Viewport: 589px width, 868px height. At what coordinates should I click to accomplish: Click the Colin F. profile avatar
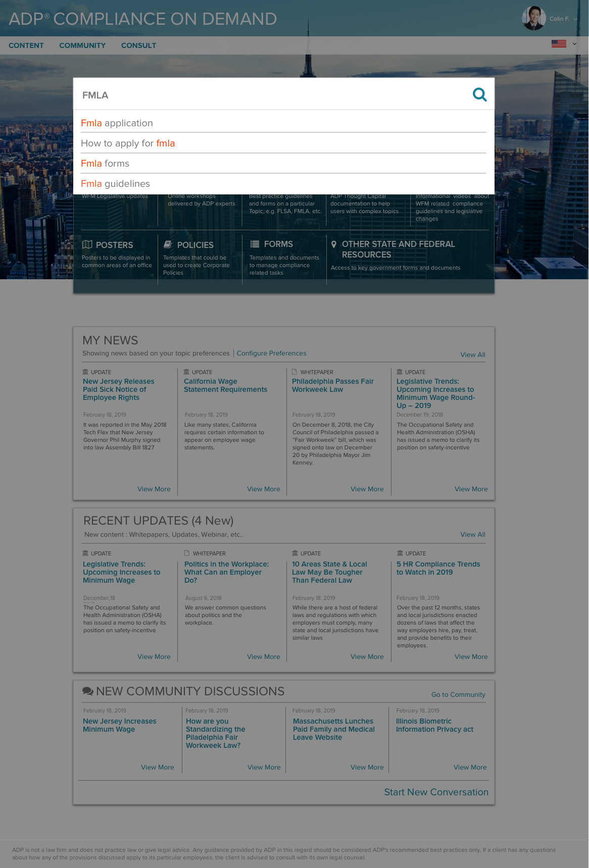click(x=534, y=18)
